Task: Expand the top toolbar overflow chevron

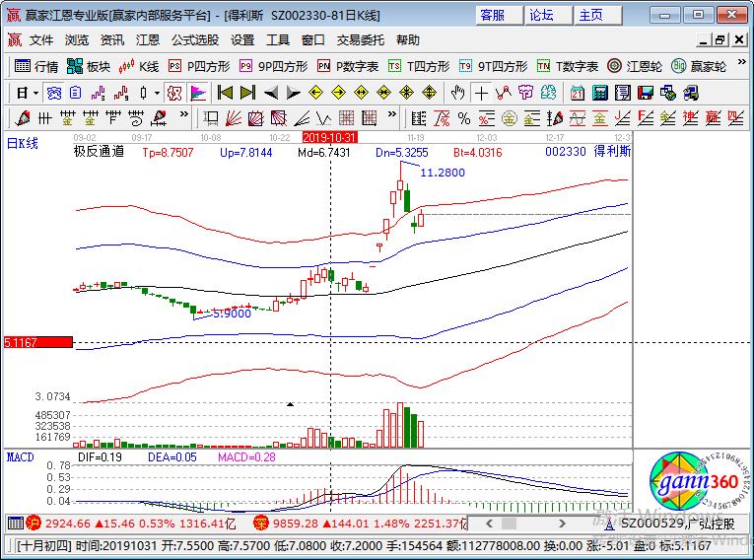Action: point(741,62)
